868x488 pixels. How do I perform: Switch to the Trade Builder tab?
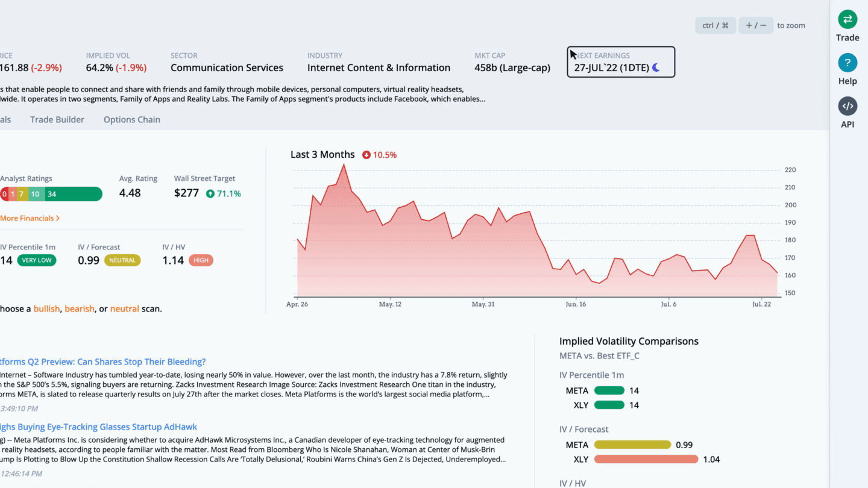tap(57, 119)
